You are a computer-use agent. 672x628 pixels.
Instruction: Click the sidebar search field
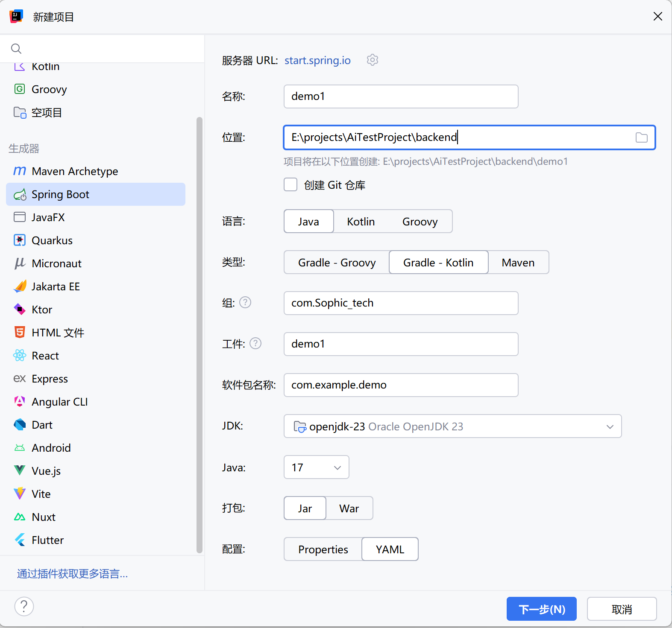click(103, 49)
